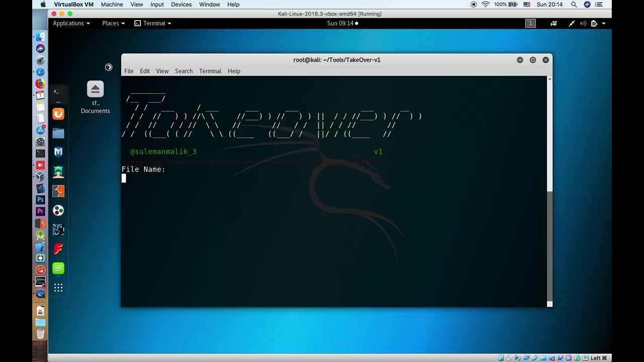The height and width of the screenshot is (362, 644).
Task: Open Armitage green-haired icon in dock
Action: coord(58,172)
